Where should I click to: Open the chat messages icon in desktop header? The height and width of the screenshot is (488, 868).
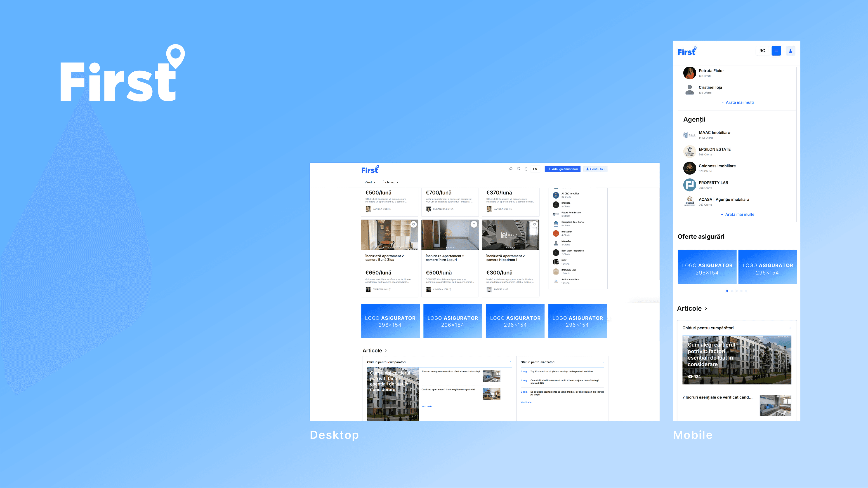(511, 169)
